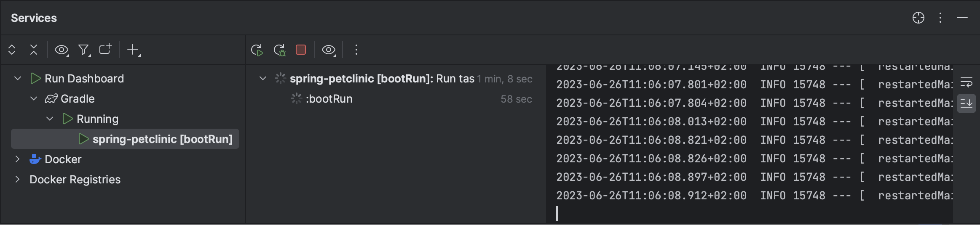Expand the Docker node chevron
The height and width of the screenshot is (225, 980).
[17, 159]
